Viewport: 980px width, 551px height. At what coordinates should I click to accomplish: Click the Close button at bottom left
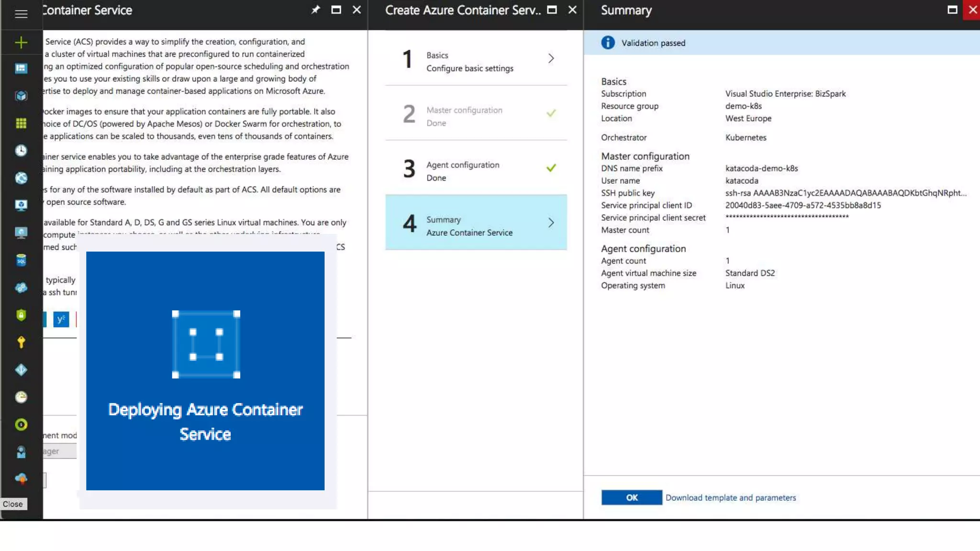[x=13, y=504]
